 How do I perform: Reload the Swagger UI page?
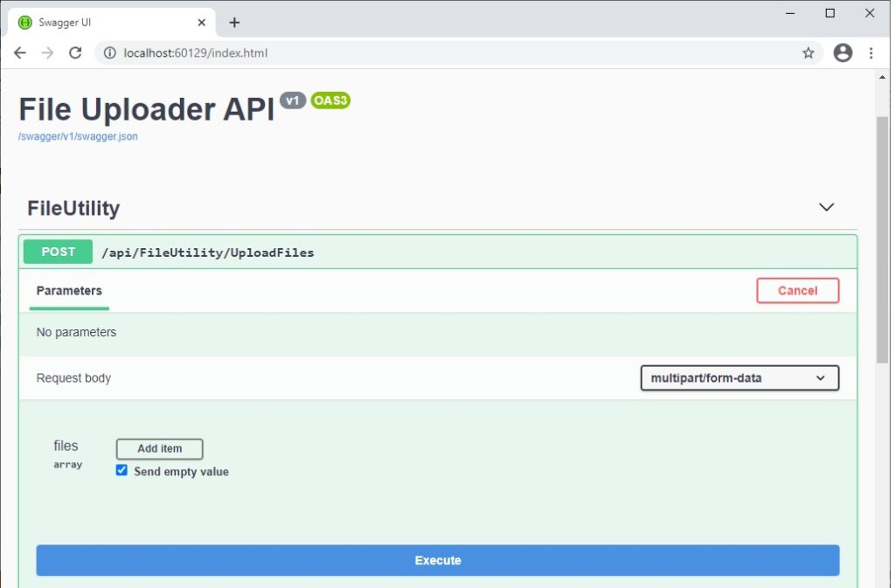[75, 53]
